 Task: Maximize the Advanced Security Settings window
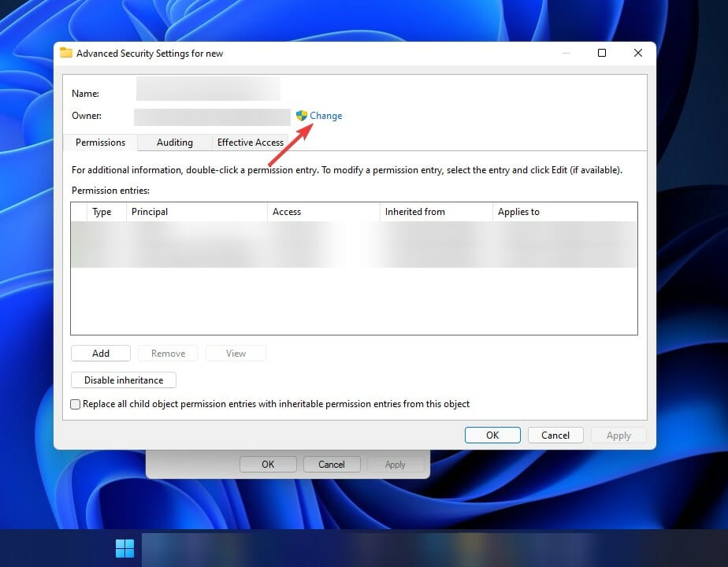(x=602, y=54)
